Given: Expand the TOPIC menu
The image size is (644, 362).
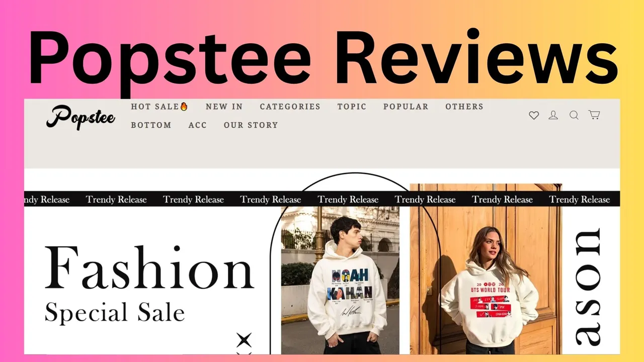Looking at the screenshot, I should 352,107.
